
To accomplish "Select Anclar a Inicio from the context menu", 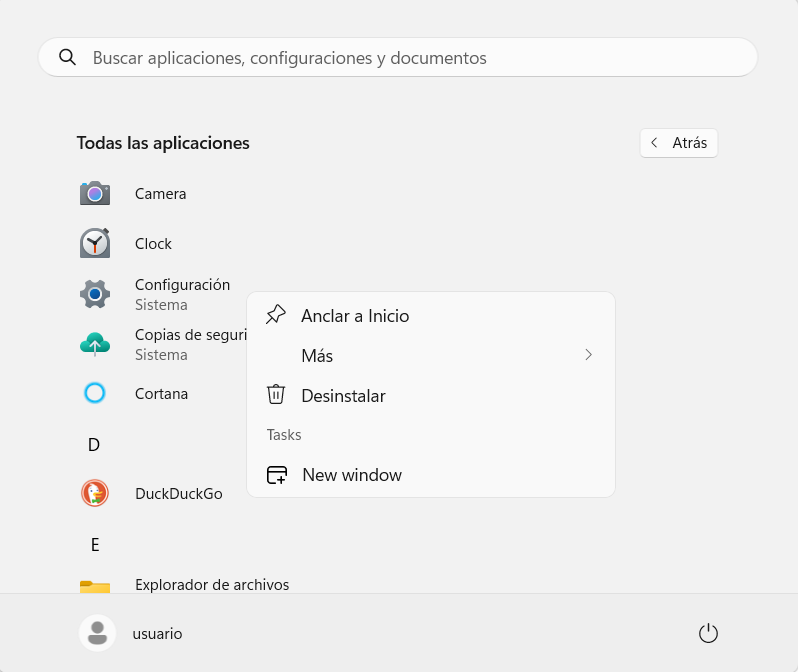I will coord(355,316).
